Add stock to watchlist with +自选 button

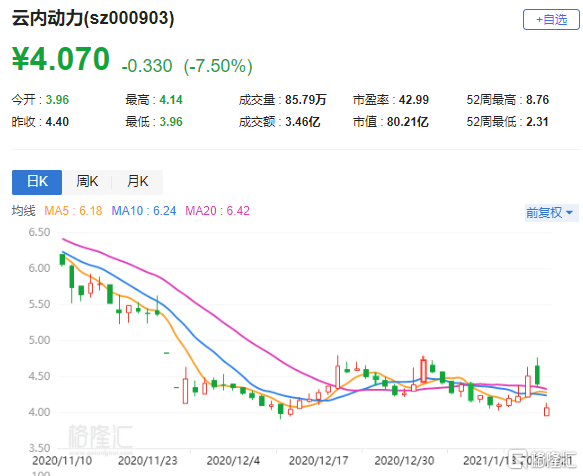pyautogui.click(x=551, y=20)
